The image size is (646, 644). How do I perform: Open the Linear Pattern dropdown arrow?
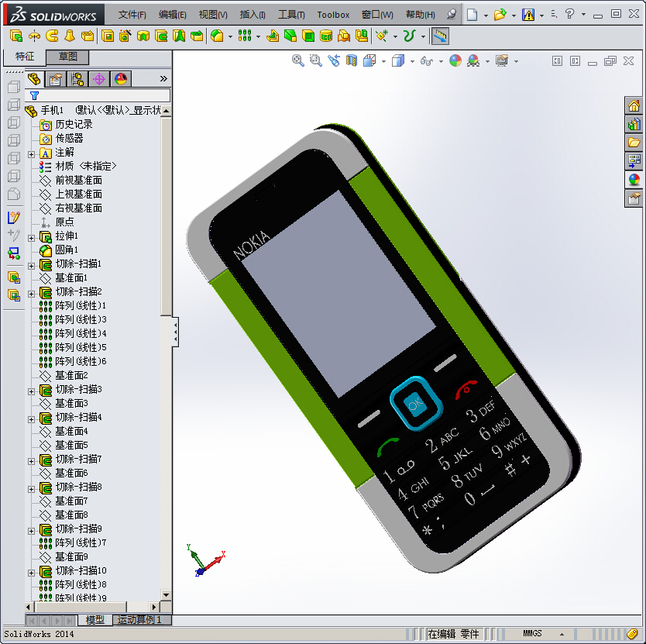click(258, 36)
